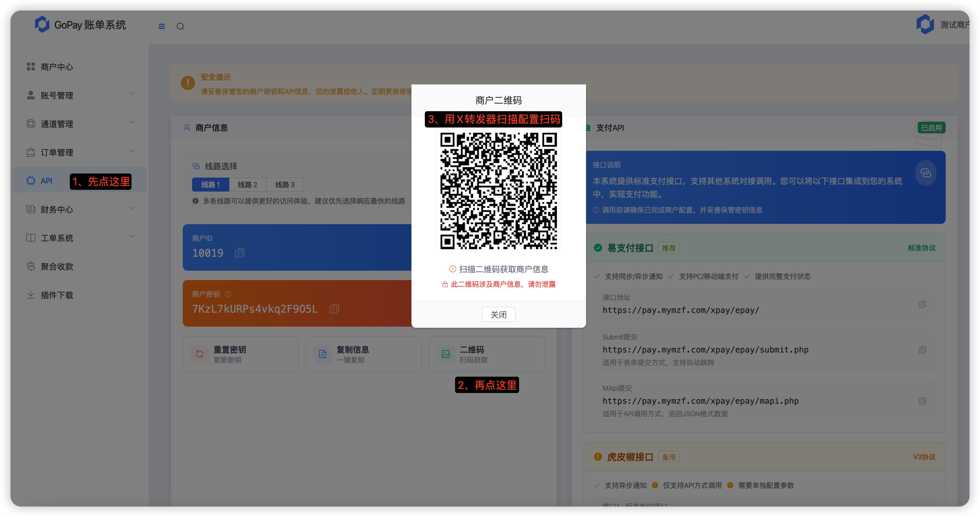Click the 推荐 tag
980x517 pixels.
coord(669,248)
